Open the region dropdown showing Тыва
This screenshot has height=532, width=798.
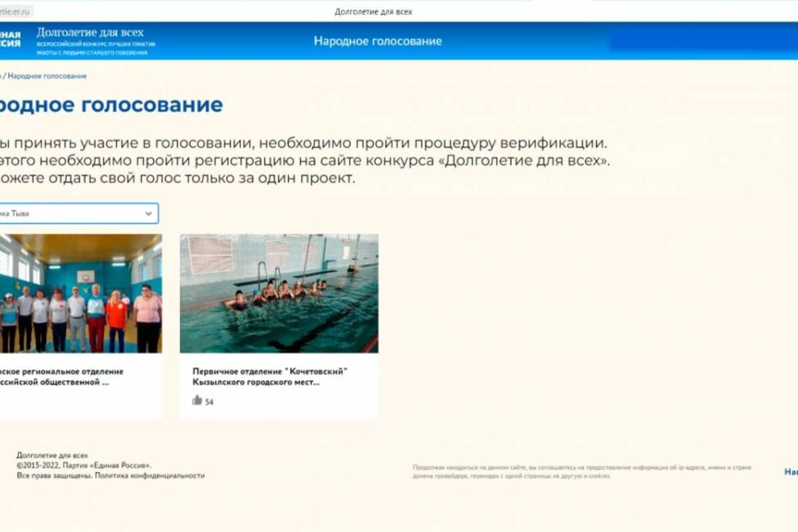(79, 213)
